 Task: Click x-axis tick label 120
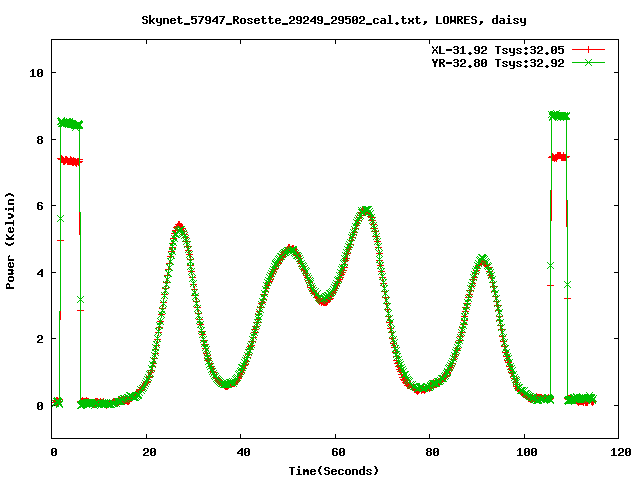(x=621, y=452)
